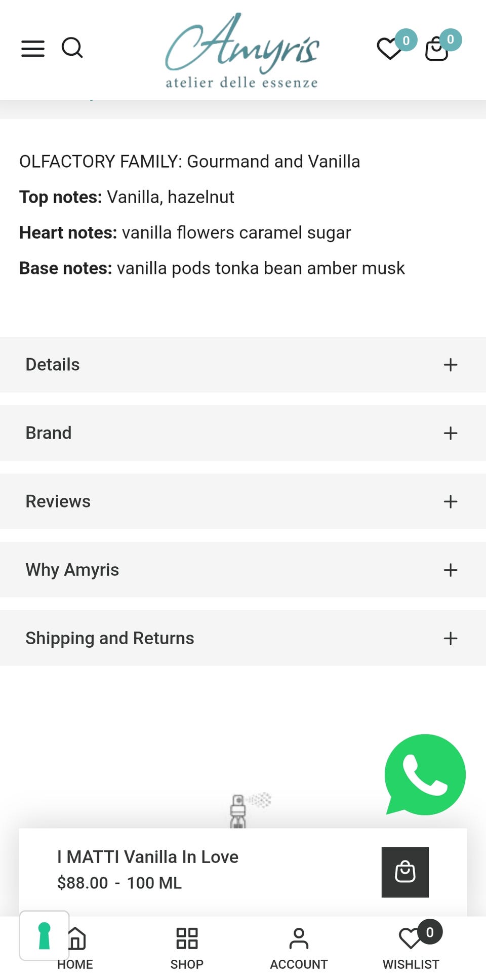Viewport: 486px width, 980px height.
Task: Click the green keyhole badge icon
Action: 45,935
